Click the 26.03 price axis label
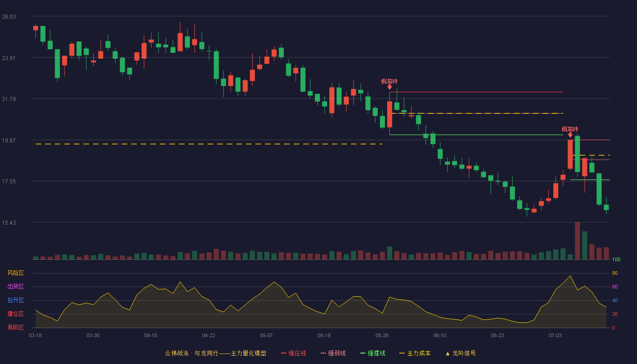This screenshot has width=637, height=364. 9,17
